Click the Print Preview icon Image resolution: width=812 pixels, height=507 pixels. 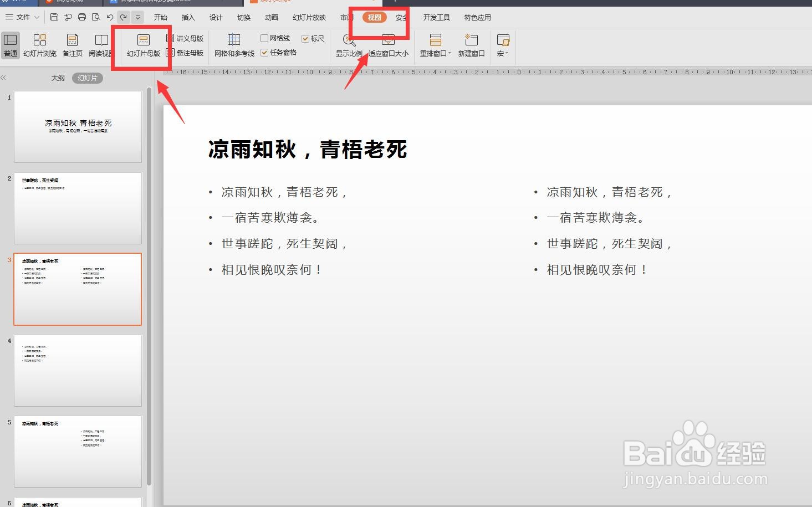coord(96,17)
